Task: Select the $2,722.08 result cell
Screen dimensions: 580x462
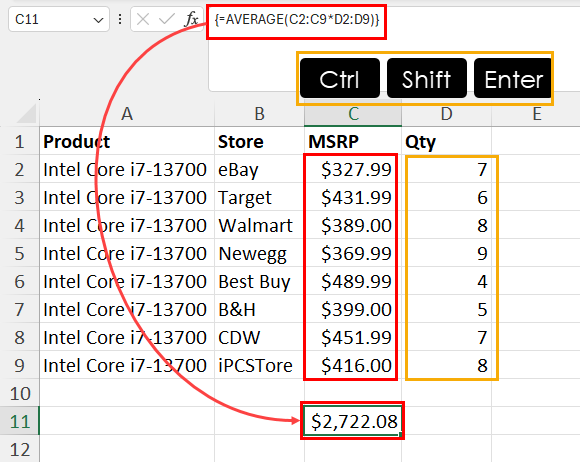Action: pyautogui.click(x=353, y=422)
